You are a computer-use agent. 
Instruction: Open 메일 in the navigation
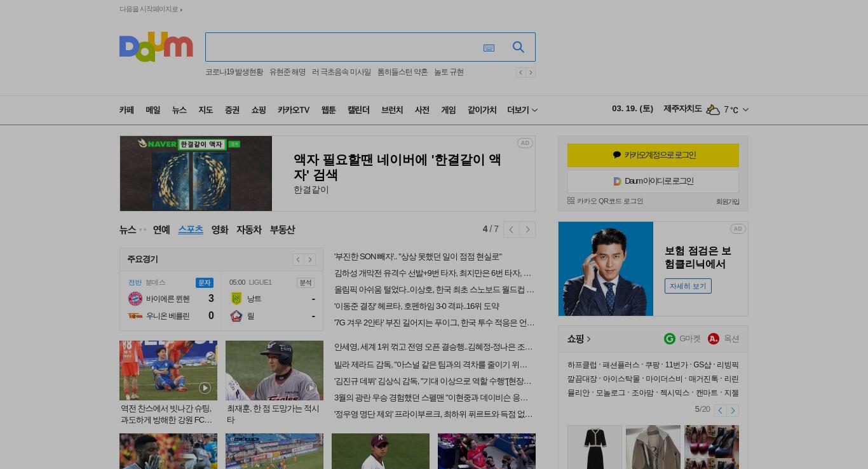[153, 110]
